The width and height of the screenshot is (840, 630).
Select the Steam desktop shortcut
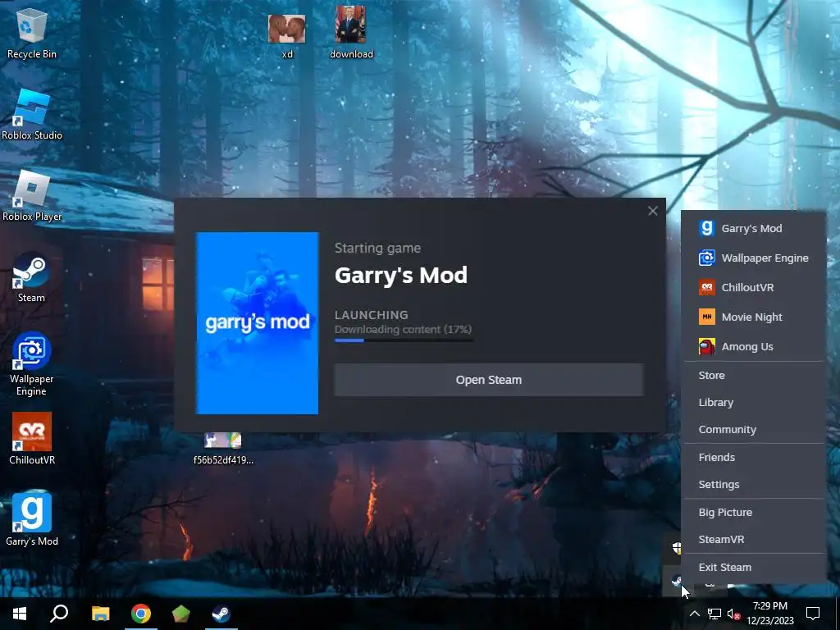[x=32, y=278]
